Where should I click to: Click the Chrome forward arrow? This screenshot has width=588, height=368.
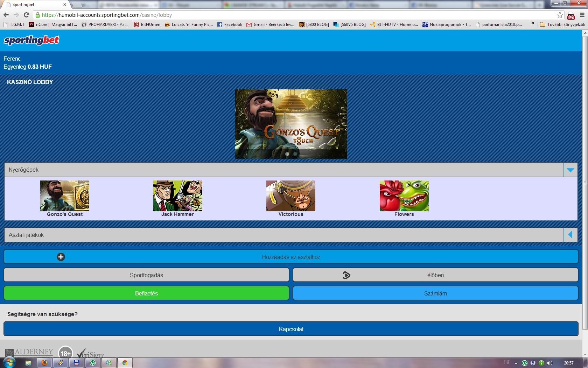[16, 15]
